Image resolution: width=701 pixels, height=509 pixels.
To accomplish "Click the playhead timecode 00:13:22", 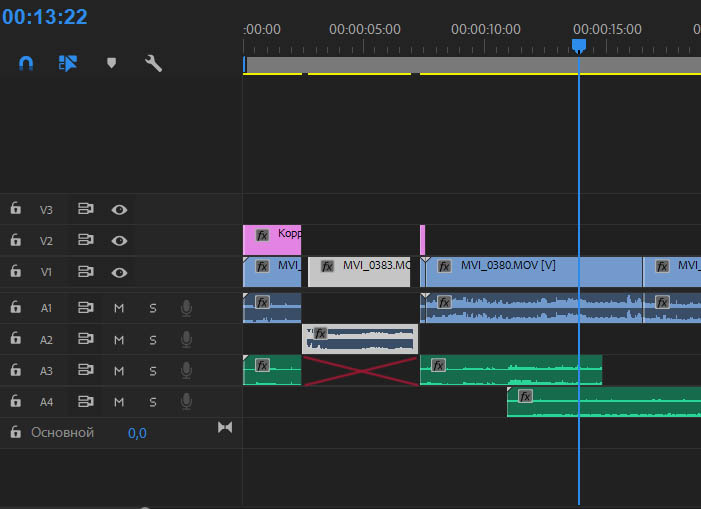I will (44, 17).
